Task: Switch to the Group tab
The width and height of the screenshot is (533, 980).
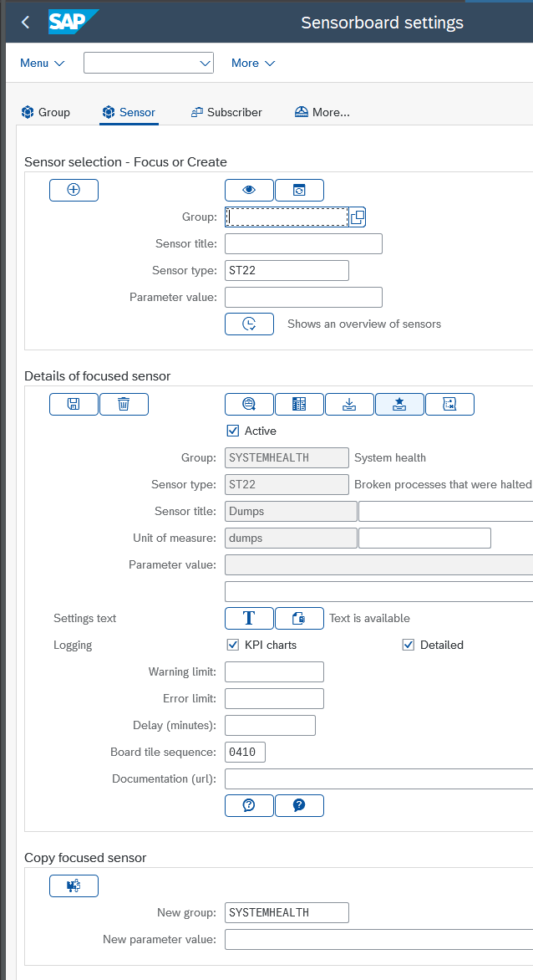Action: coord(46,112)
